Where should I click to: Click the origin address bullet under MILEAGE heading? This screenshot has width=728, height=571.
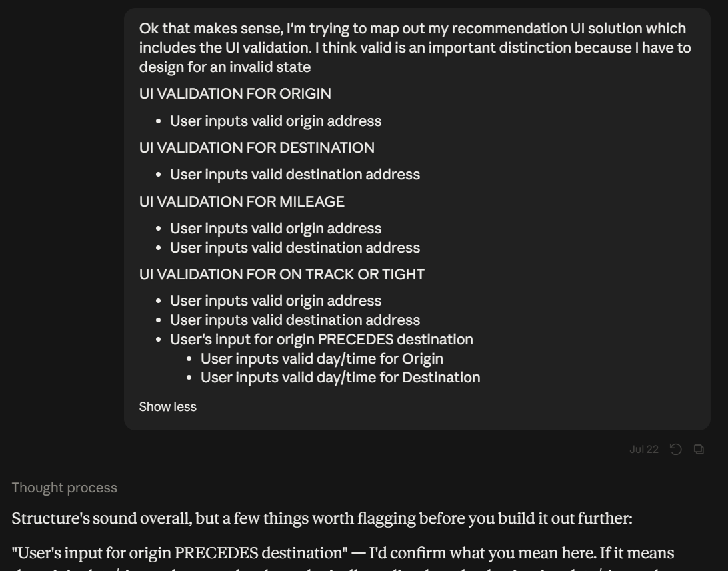(x=275, y=229)
